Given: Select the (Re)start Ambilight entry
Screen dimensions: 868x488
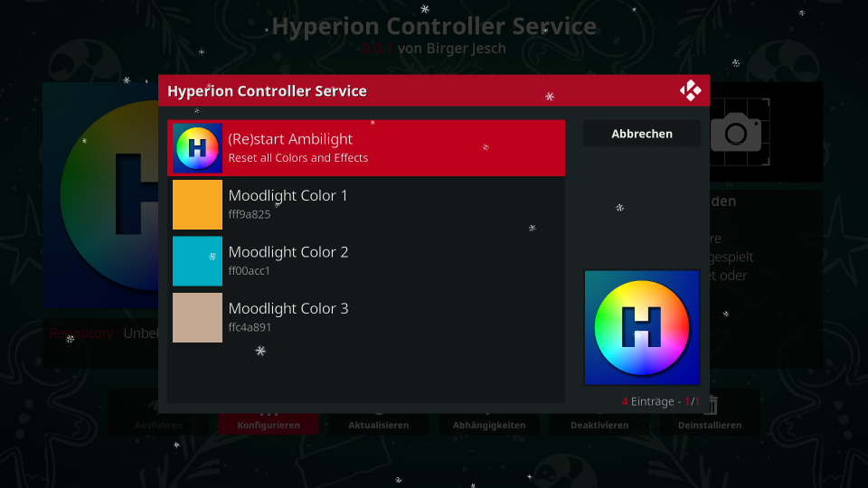Looking at the screenshot, I should pos(366,147).
